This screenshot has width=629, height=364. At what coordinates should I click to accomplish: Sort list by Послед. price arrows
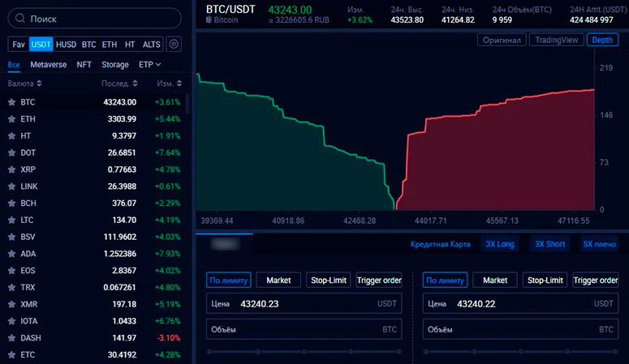click(x=136, y=84)
